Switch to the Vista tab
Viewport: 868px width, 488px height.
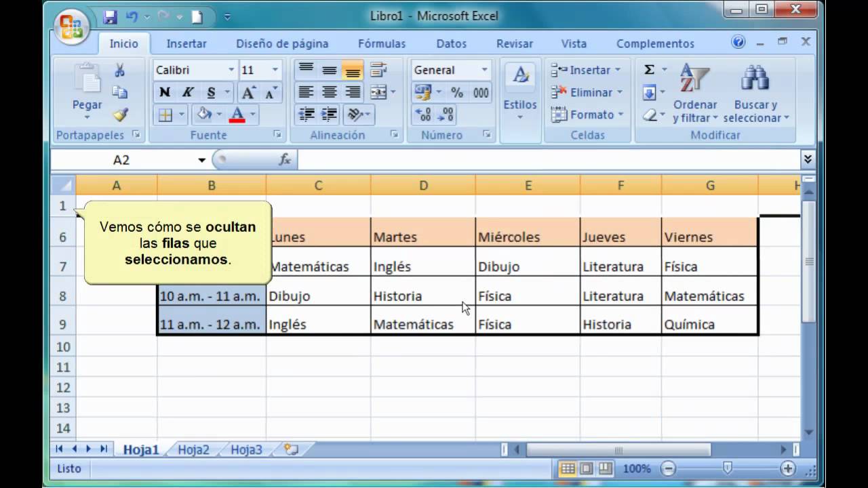tap(574, 43)
